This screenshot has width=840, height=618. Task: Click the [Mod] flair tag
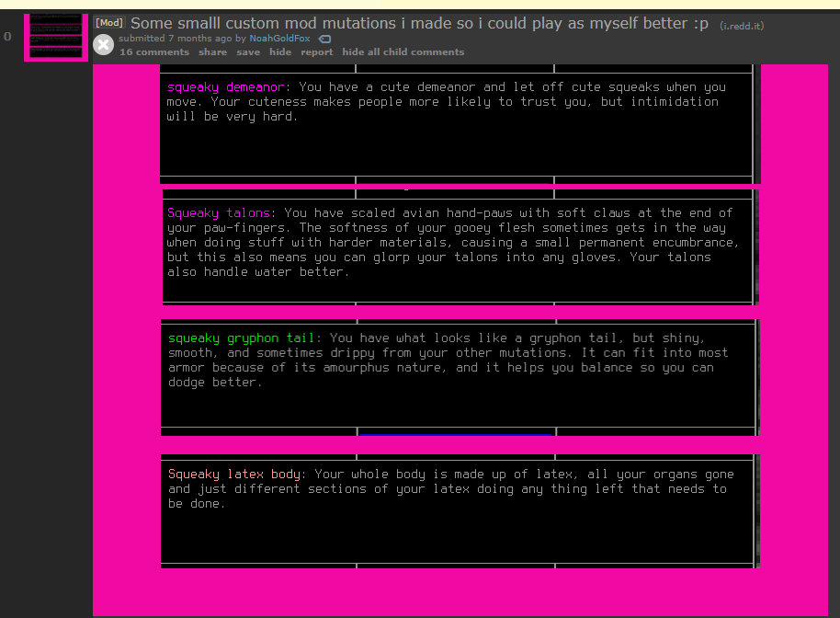tap(109, 22)
